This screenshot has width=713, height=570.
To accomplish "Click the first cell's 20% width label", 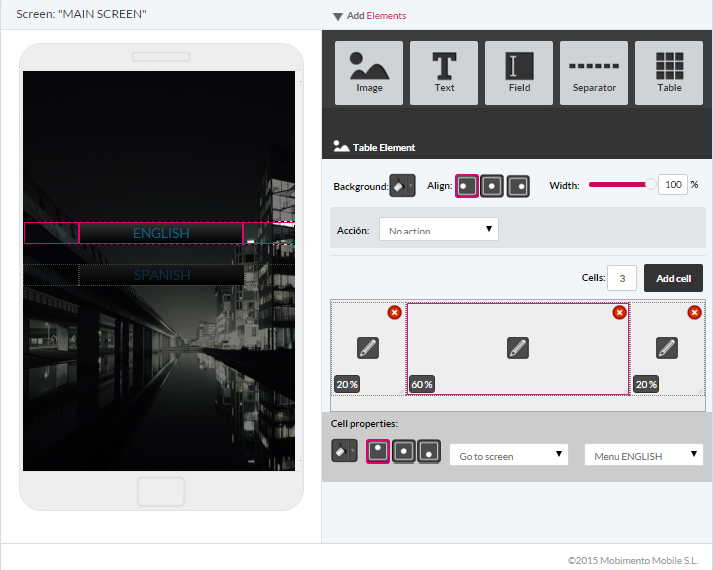I will point(347,385).
